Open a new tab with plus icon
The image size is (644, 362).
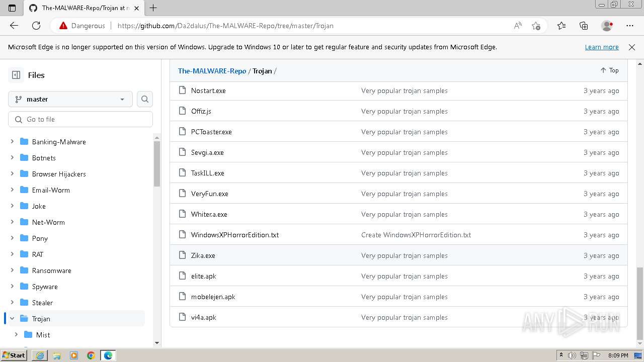click(x=153, y=8)
